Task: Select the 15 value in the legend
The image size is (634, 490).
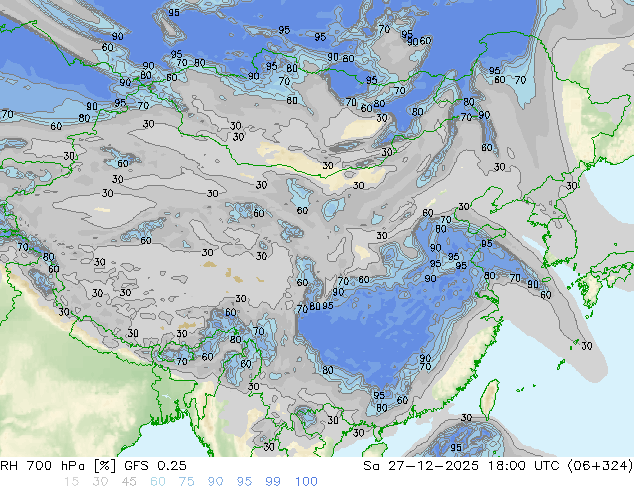Action: 71,482
